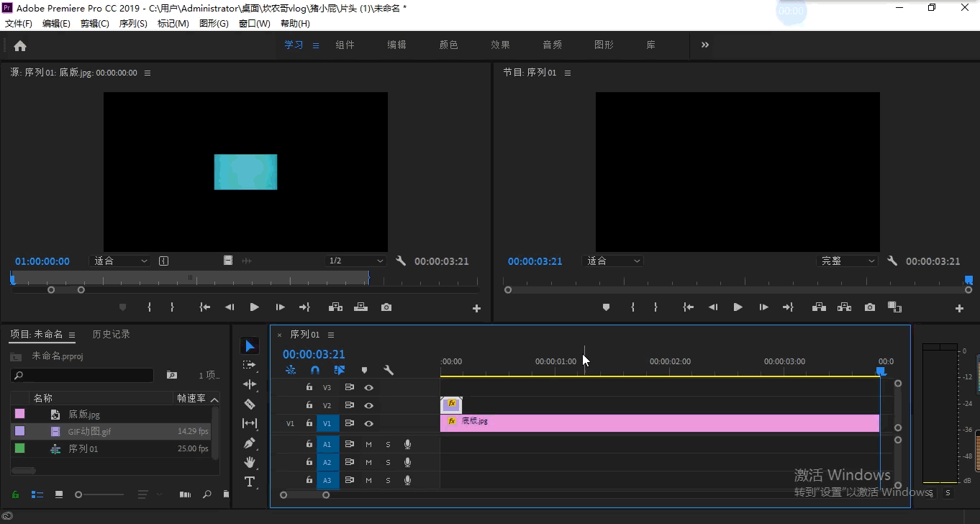
Task: Open Program monitor settings wrench
Action: (892, 261)
